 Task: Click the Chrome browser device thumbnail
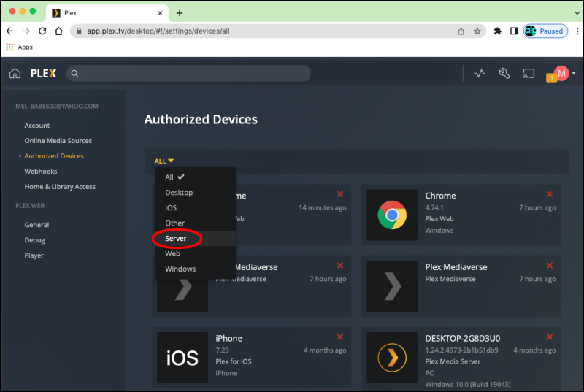(x=391, y=215)
